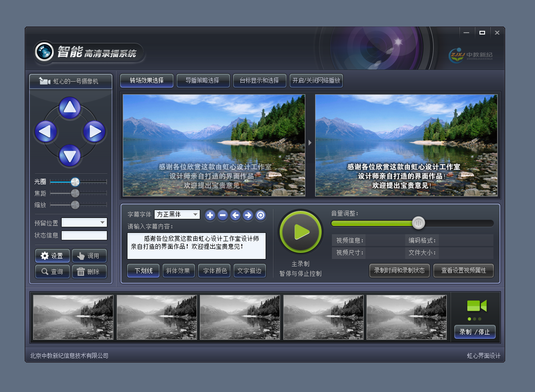535x392 pixels.
Task: Click the 编码格式 field
Action: (x=449, y=240)
